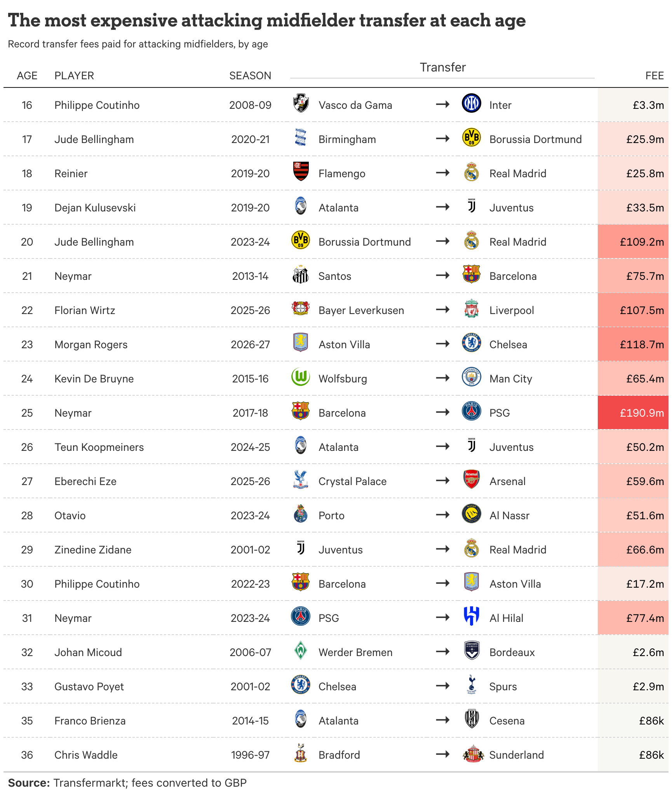This screenshot has width=672, height=796.
Task: Select the Flamengo crest in Reinier row
Action: 301,171
